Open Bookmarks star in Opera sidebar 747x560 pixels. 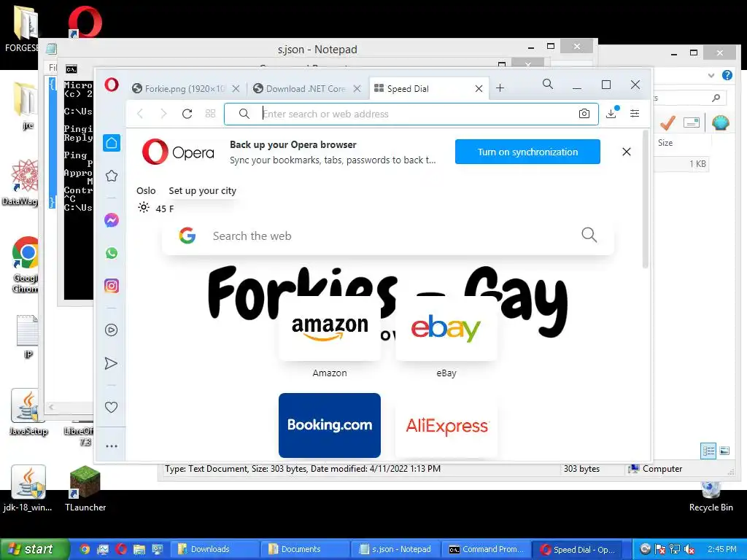coord(112,176)
